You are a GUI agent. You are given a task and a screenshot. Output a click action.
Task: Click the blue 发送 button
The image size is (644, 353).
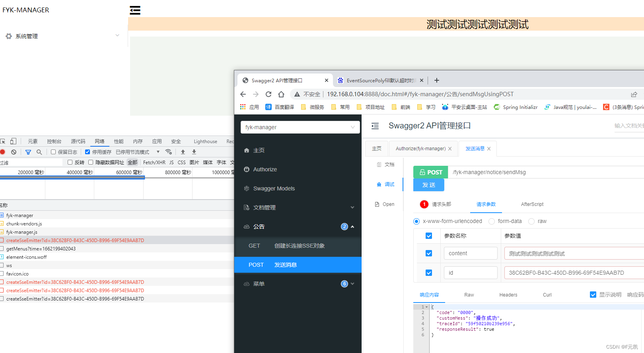click(429, 185)
